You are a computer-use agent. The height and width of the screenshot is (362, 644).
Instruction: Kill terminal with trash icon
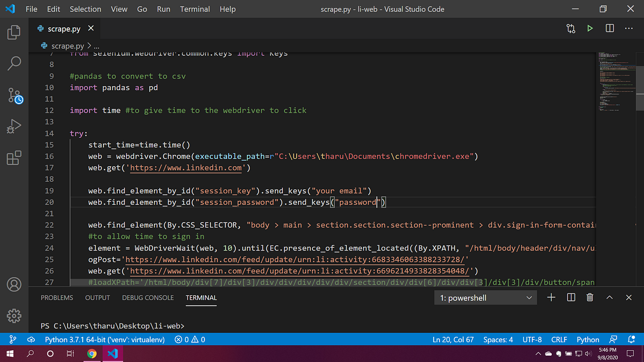click(590, 297)
